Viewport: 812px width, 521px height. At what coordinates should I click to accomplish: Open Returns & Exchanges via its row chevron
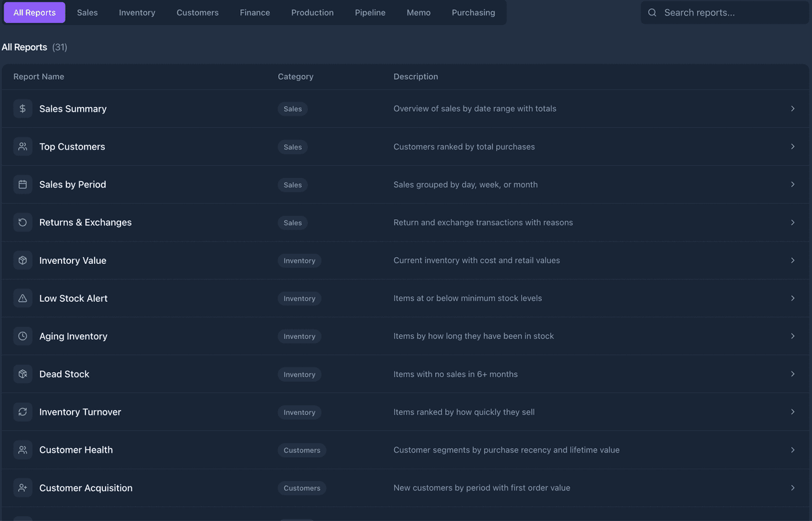[x=792, y=222]
